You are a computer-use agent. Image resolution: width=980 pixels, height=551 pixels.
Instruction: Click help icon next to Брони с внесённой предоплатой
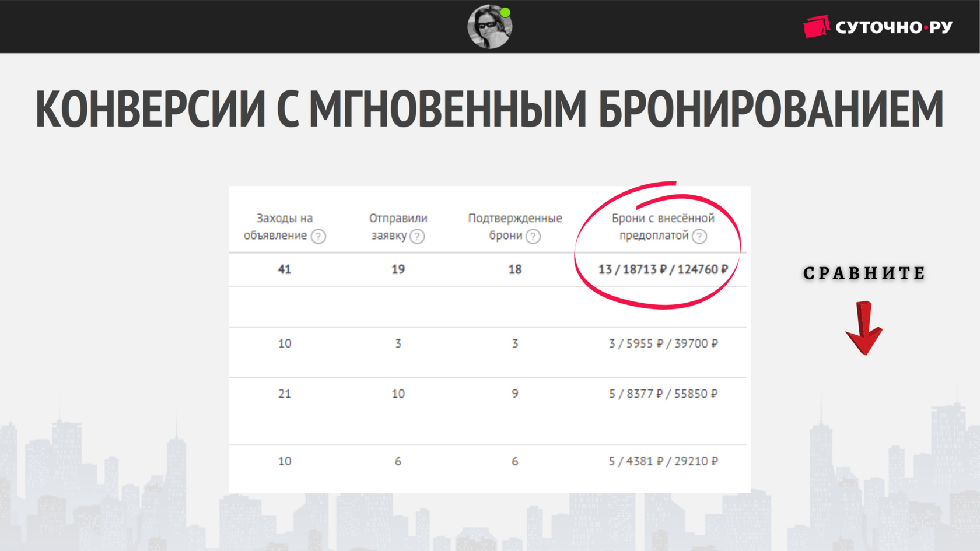699,236
